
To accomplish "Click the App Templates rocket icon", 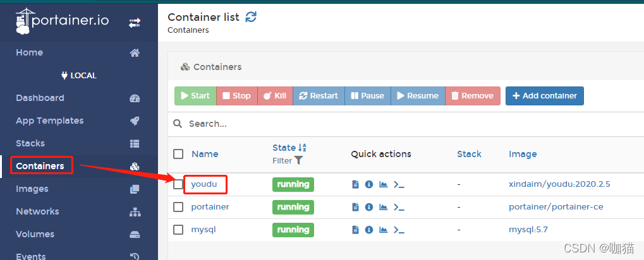I will point(135,121).
